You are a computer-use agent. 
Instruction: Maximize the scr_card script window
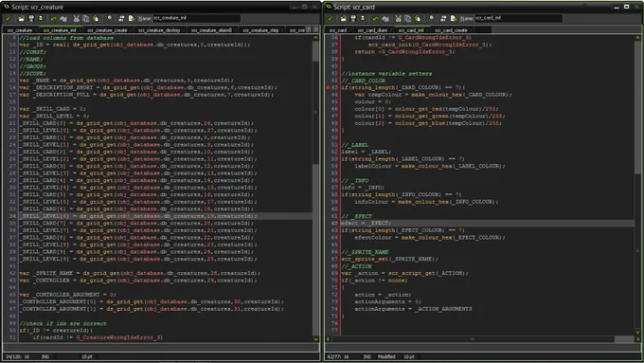626,7
